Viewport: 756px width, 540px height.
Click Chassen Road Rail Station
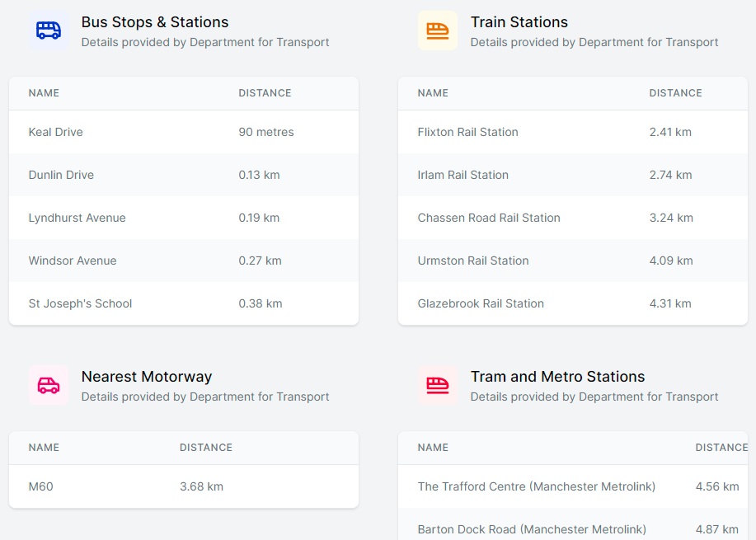pyautogui.click(x=489, y=218)
